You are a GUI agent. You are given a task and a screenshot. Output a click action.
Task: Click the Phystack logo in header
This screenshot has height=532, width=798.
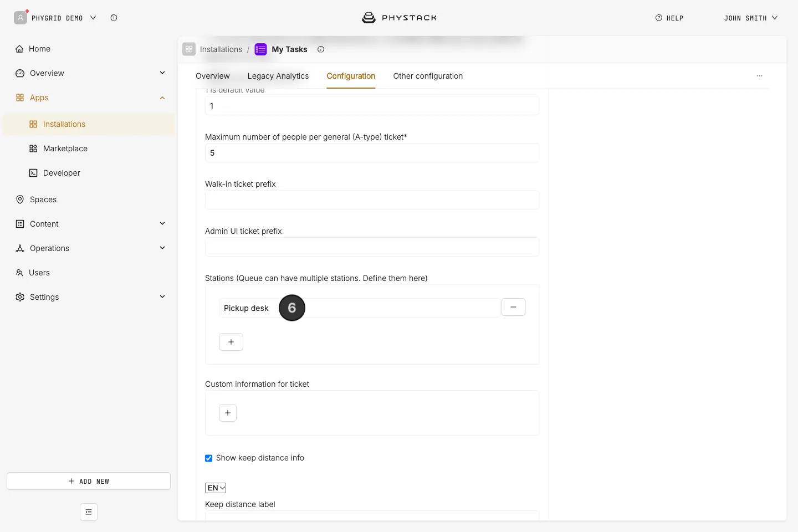pos(399,18)
